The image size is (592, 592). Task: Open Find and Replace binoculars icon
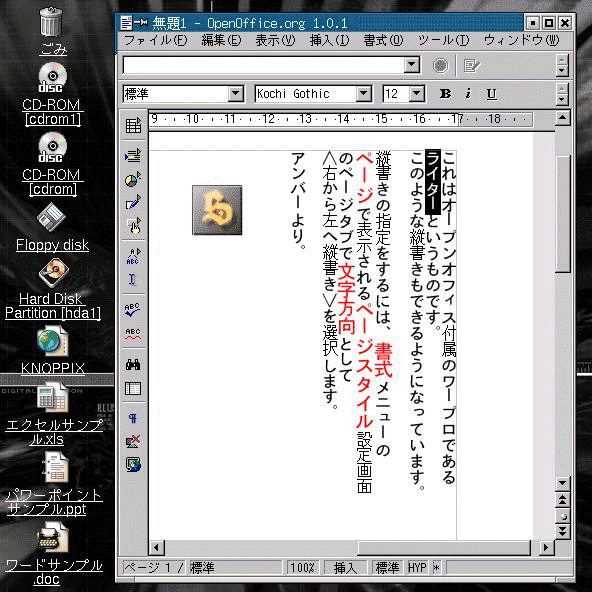[133, 364]
